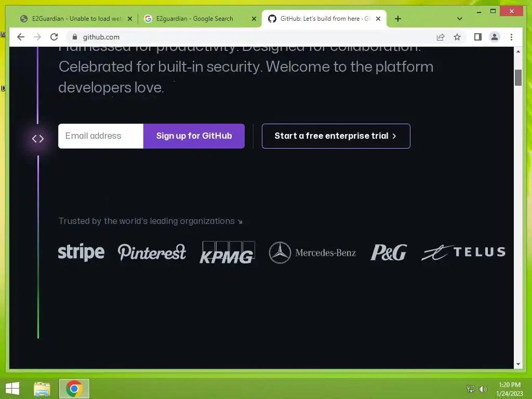Close the E2guardian Google Search tab
532x399 pixels.
click(254, 19)
